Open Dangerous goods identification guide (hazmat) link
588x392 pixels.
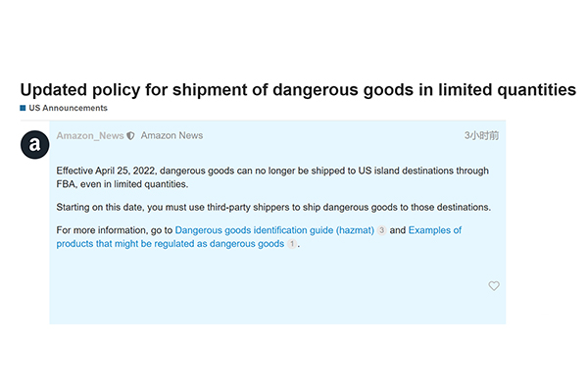pos(274,230)
